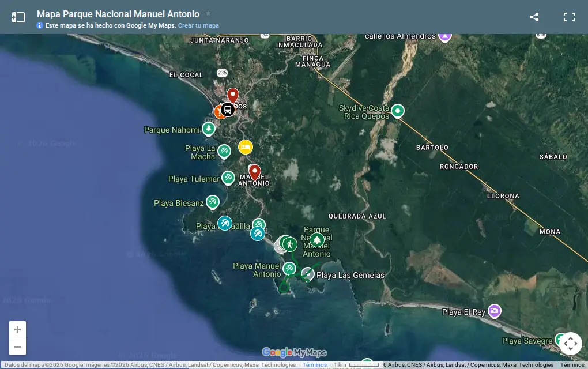Select the green hiker trail marker
The image size is (588, 369).
pos(289,244)
